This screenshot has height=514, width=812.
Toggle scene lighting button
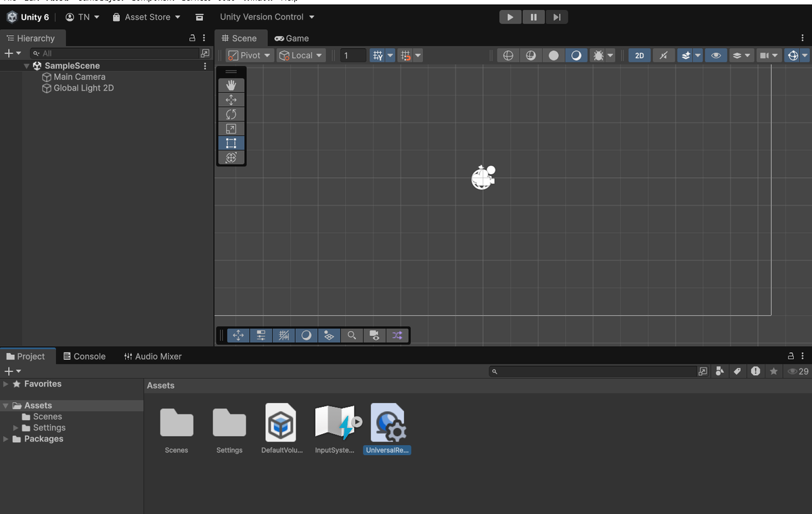[663, 56]
